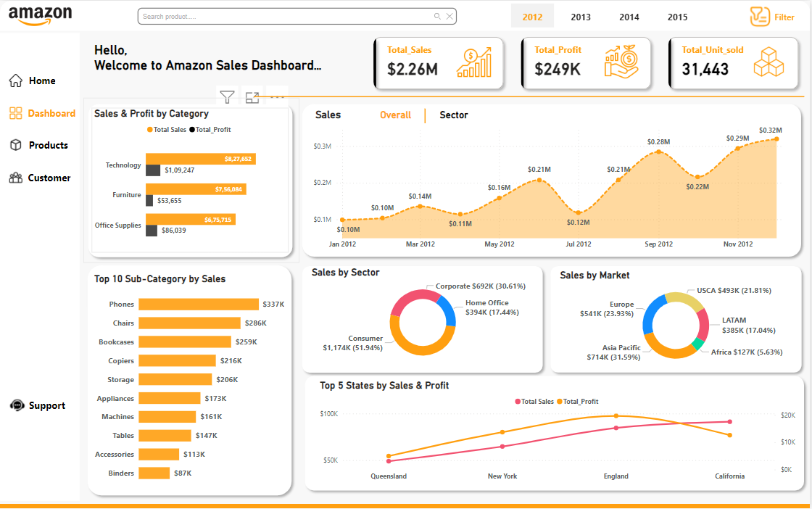812x509 pixels.
Task: Click the Total_Sales $2.26M card
Action: point(439,63)
